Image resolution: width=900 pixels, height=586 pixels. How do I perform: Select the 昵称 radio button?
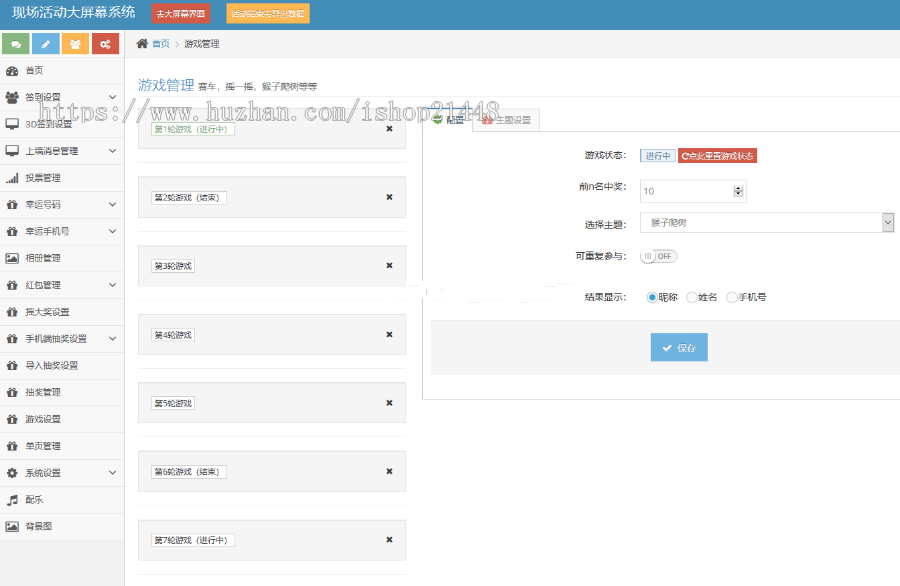(651, 297)
